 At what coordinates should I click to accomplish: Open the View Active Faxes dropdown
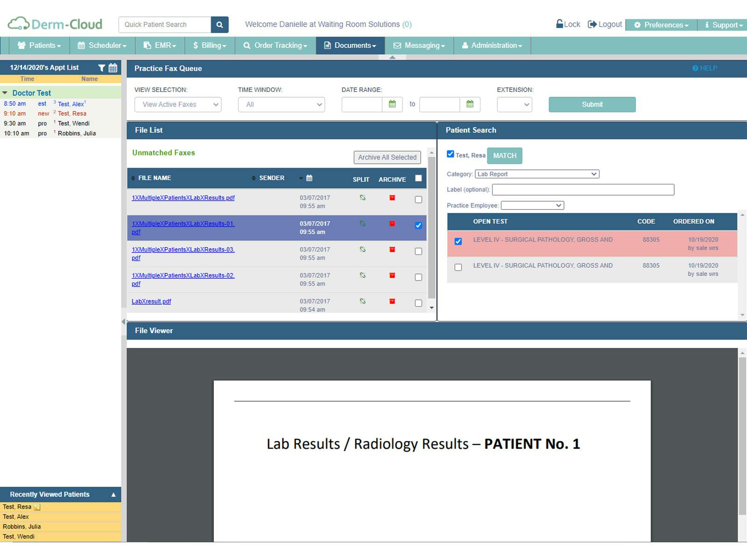click(x=177, y=104)
